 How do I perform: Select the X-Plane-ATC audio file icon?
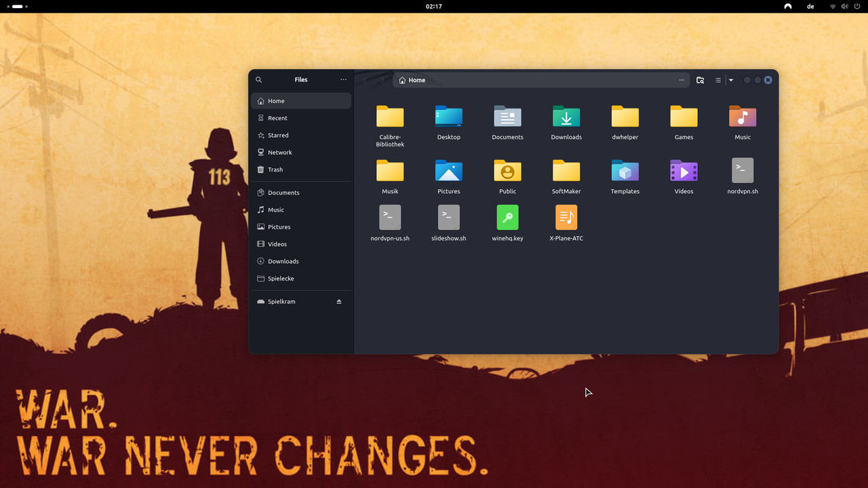coord(566,218)
